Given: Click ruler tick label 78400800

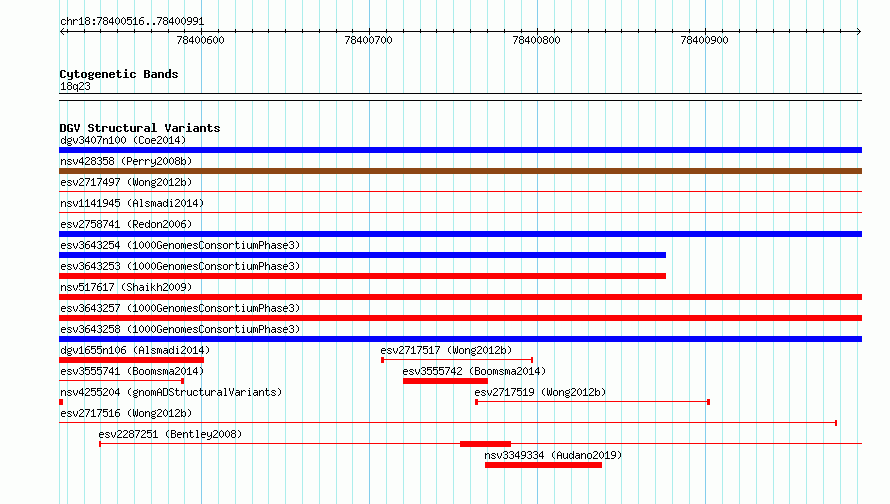Looking at the screenshot, I should click(x=536, y=40).
